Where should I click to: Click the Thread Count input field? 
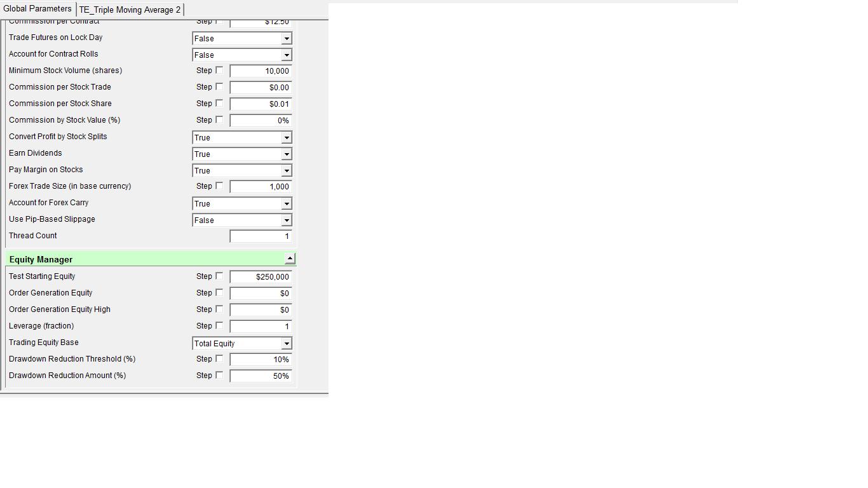coord(261,236)
